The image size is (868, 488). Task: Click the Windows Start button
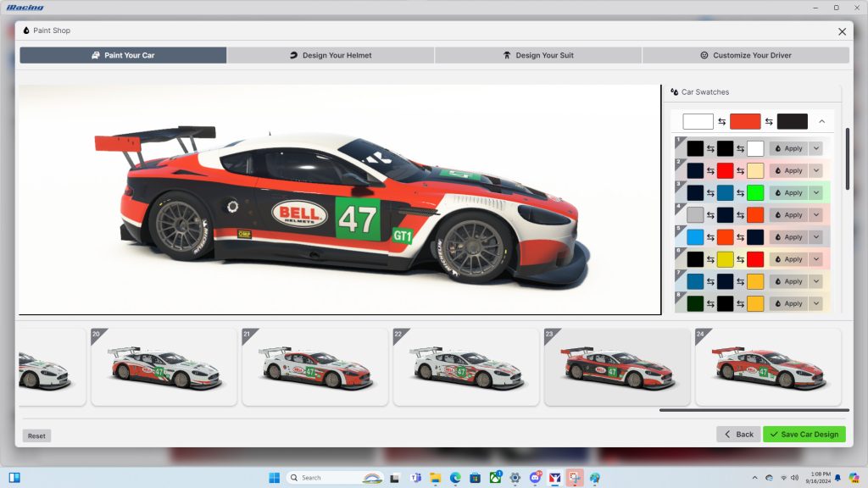pyautogui.click(x=272, y=477)
